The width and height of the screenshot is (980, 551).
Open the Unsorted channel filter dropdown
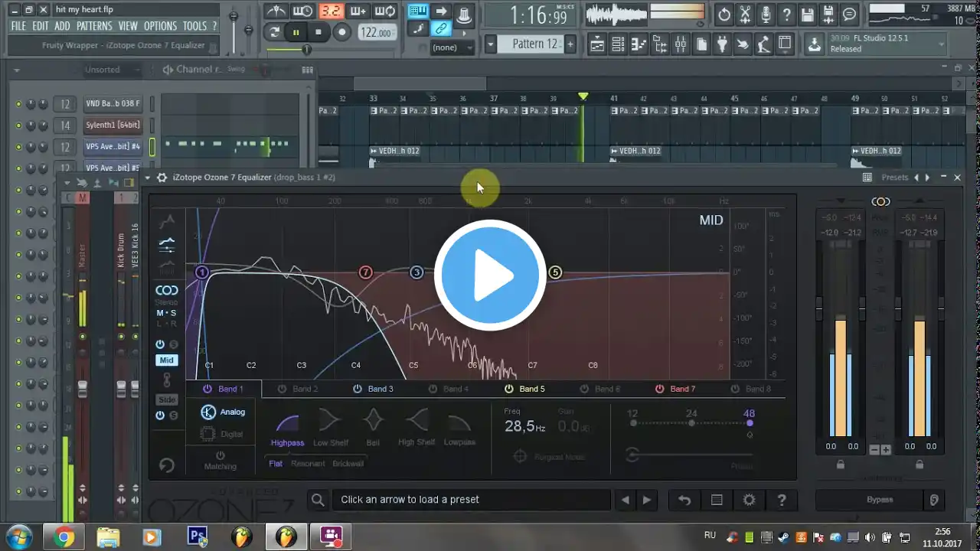pyautogui.click(x=111, y=70)
